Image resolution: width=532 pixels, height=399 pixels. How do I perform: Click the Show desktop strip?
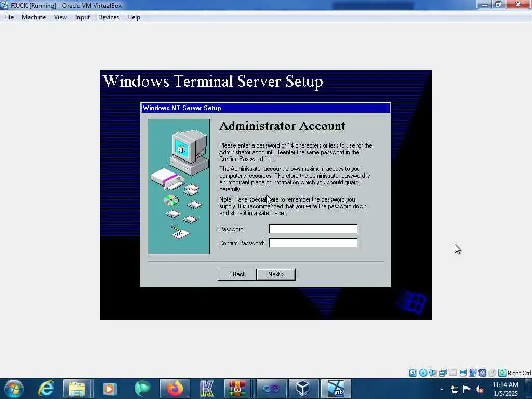pos(528,389)
